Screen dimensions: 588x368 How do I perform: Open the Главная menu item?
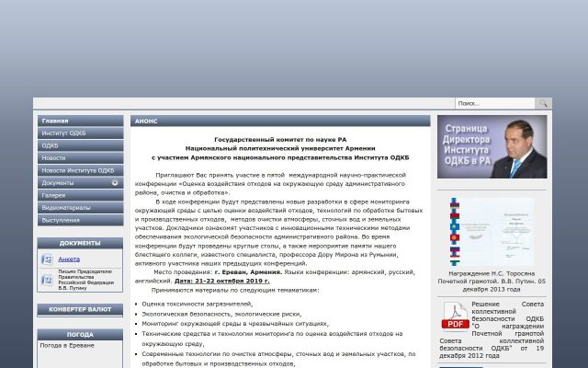point(80,121)
